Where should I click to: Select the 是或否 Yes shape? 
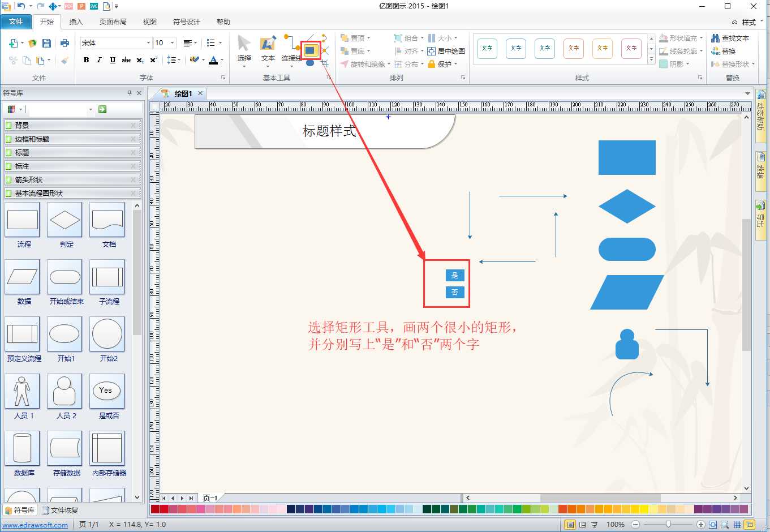(107, 391)
